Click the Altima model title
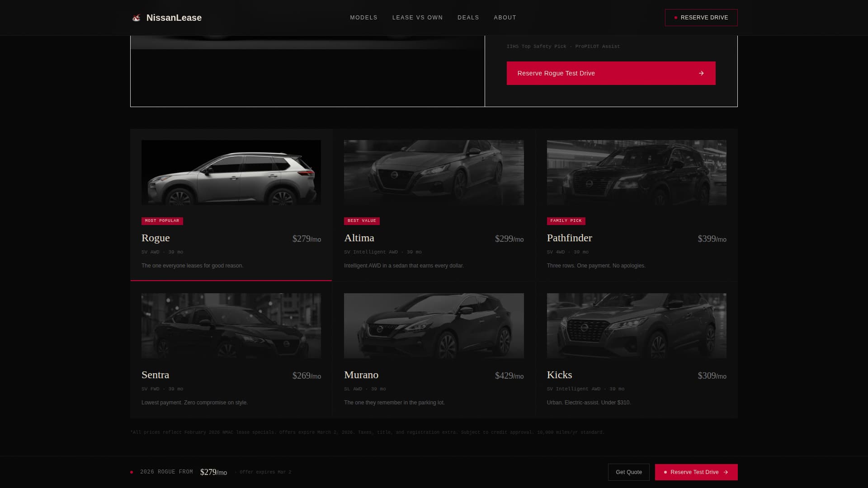Image resolution: width=868 pixels, height=488 pixels. (359, 238)
